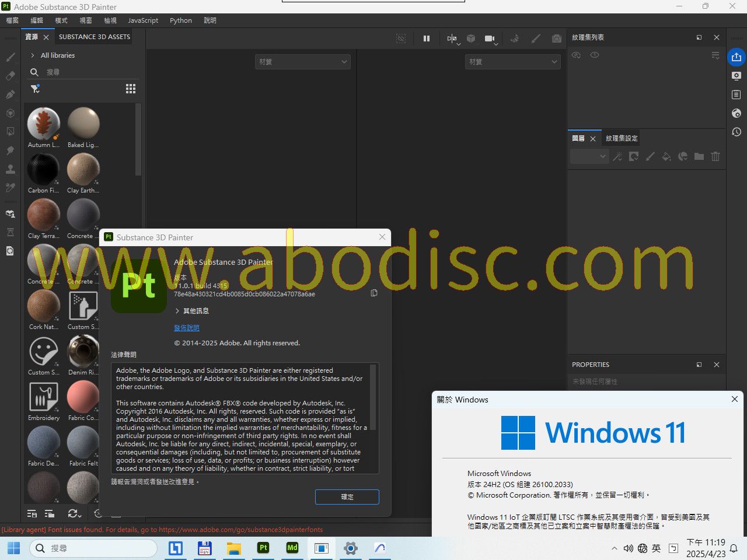Select the Clone stamp tool
The height and width of the screenshot is (560, 747).
(10, 169)
